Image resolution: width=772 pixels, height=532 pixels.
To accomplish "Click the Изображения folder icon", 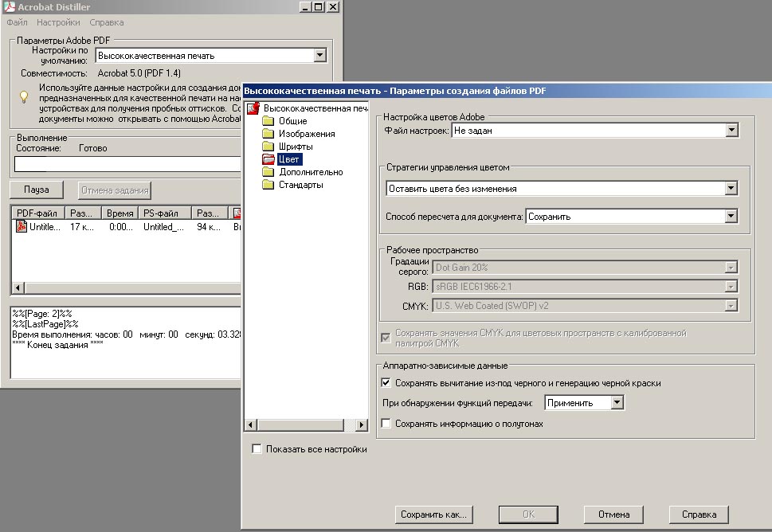I will click(268, 134).
